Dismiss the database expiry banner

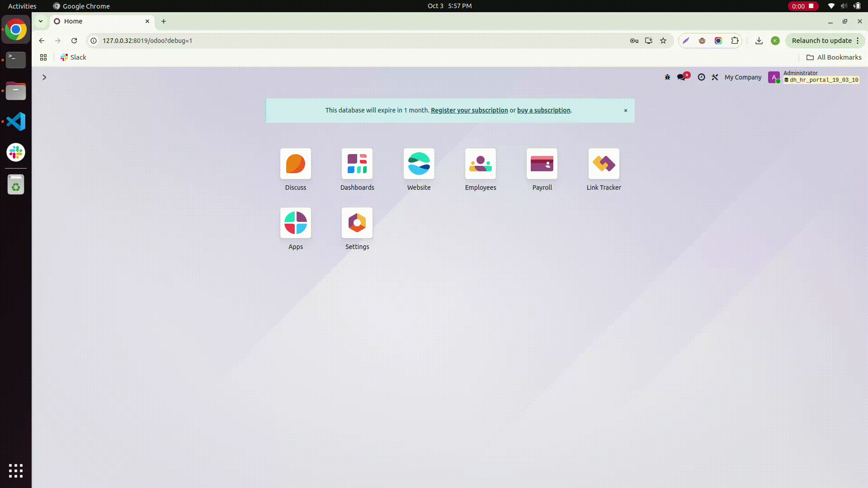(x=626, y=111)
